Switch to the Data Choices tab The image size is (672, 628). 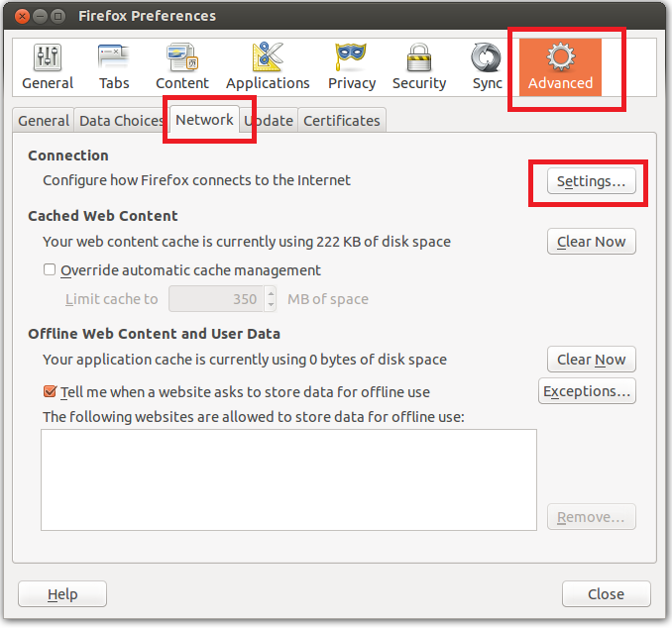[x=122, y=121]
